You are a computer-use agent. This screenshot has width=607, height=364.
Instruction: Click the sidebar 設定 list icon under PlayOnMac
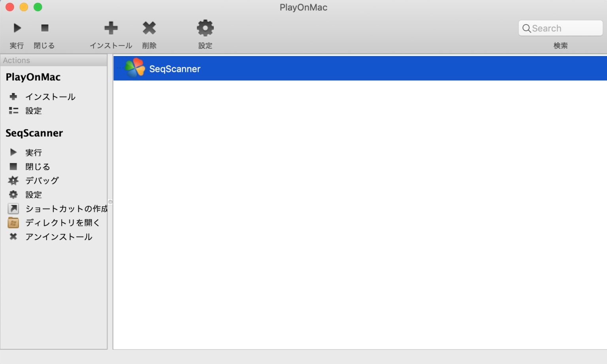[13, 111]
